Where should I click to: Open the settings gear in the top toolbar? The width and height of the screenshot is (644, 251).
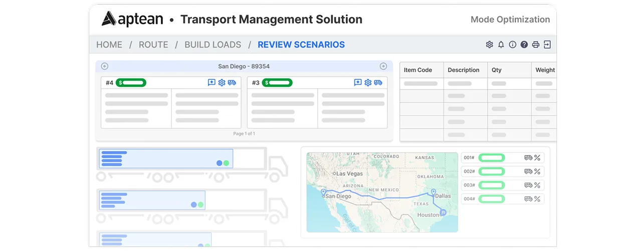(489, 45)
